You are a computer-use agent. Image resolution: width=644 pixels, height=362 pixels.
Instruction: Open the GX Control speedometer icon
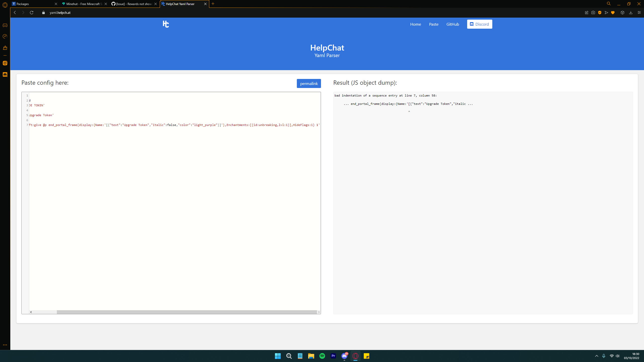[x=5, y=36]
